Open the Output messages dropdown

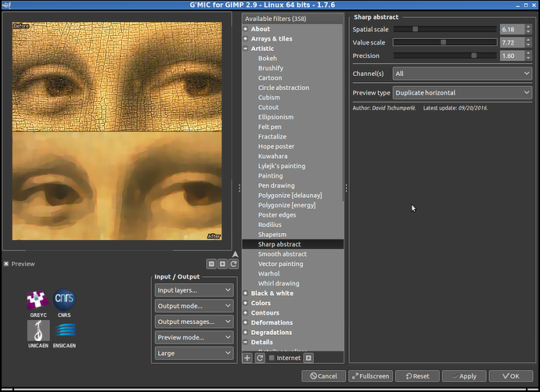click(x=194, y=322)
